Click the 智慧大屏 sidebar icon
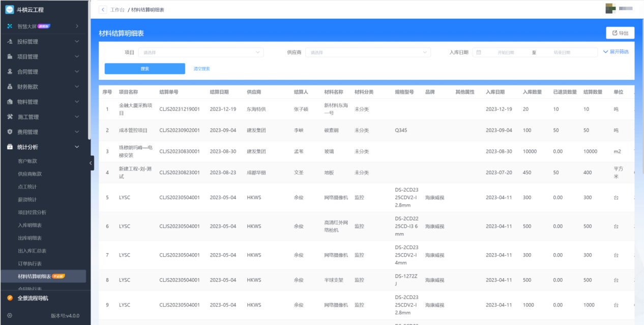Image resolution: width=644 pixels, height=325 pixels. tap(10, 26)
